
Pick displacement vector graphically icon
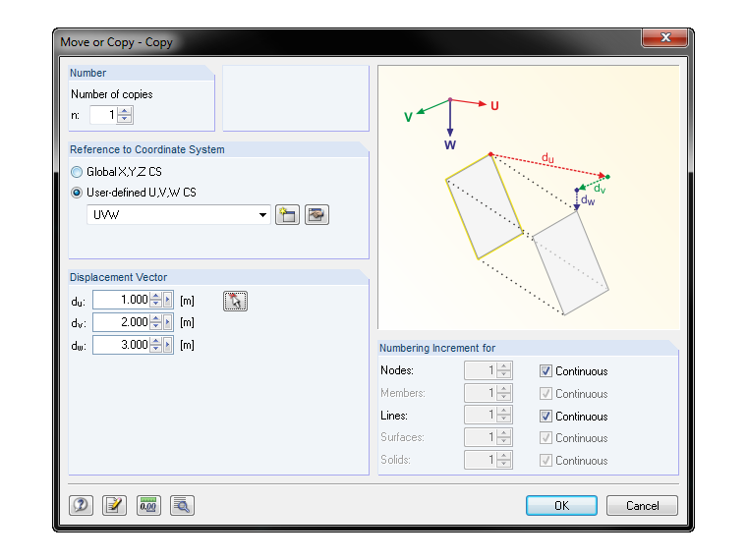(235, 301)
